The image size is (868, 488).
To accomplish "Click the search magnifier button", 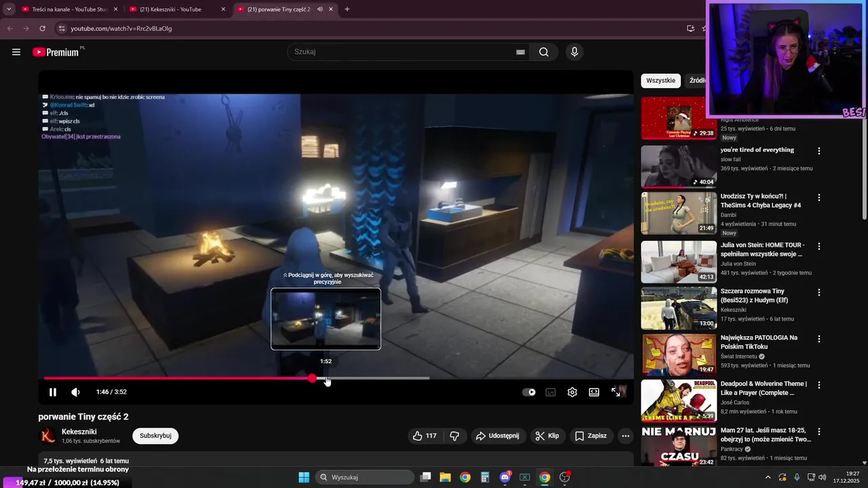I will pyautogui.click(x=544, y=52).
